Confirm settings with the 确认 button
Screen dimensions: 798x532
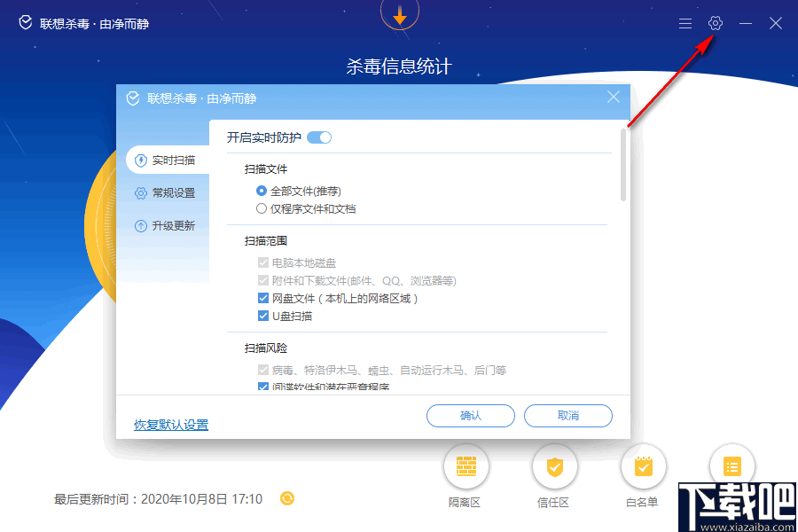471,415
